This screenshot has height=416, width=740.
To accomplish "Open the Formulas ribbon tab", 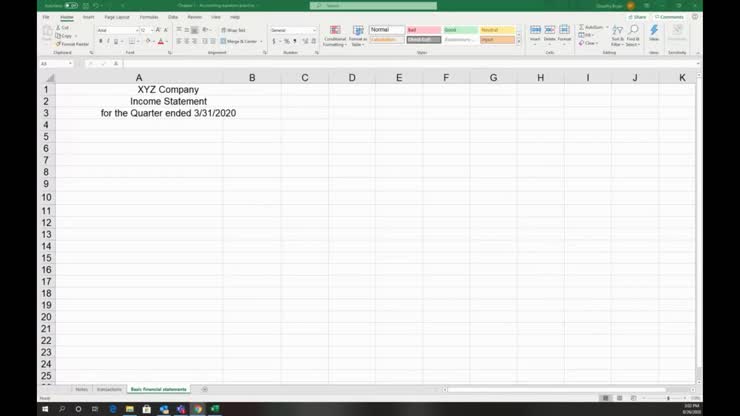I will [148, 17].
